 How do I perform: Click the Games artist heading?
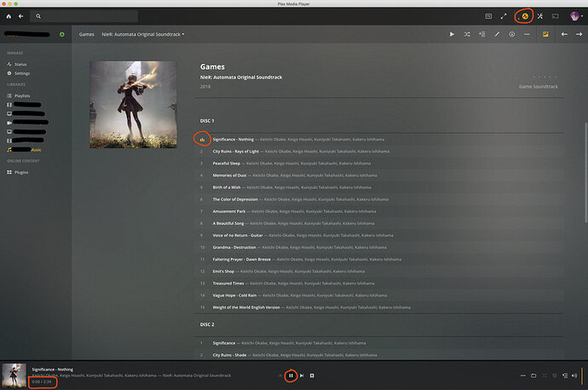[x=212, y=66]
